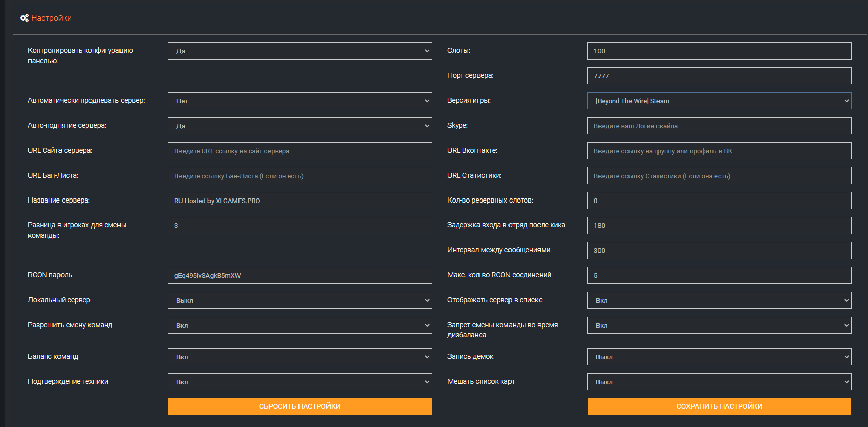Viewport: 868px width, 427px height.
Task: Click СОХРАНИТЬ НАСТРОЙКИ to save settings
Action: coord(719,406)
